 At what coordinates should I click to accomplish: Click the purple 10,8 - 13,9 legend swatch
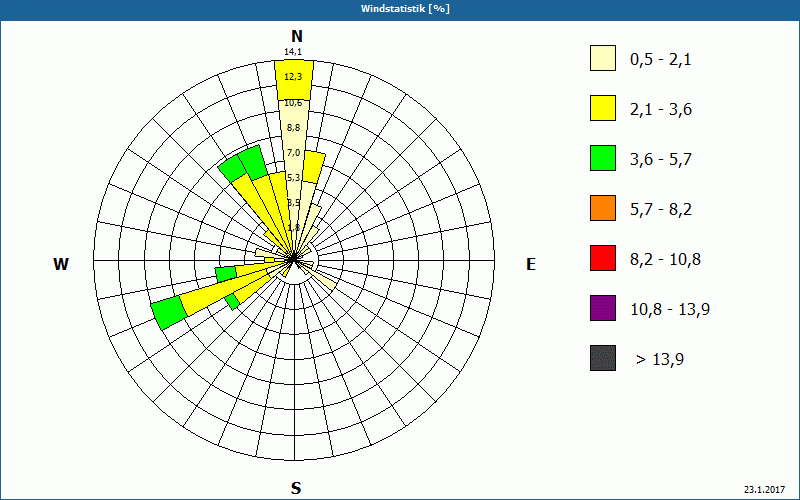click(603, 308)
